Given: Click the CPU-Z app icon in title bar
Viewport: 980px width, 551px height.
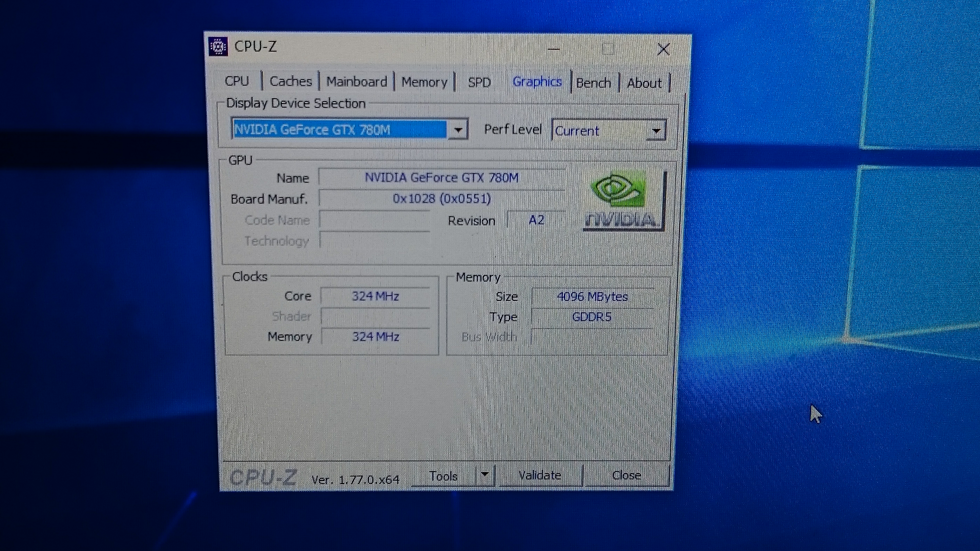Looking at the screenshot, I should [x=218, y=47].
